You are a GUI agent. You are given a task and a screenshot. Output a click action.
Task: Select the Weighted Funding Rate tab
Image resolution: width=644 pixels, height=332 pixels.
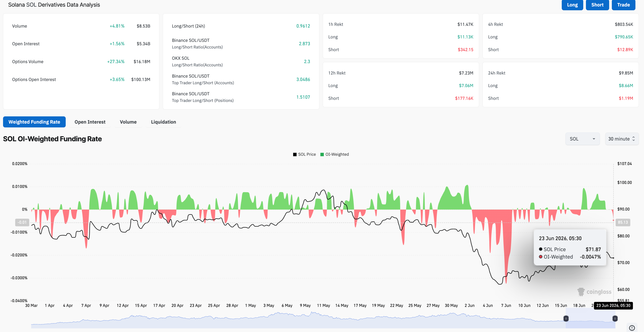tap(34, 122)
